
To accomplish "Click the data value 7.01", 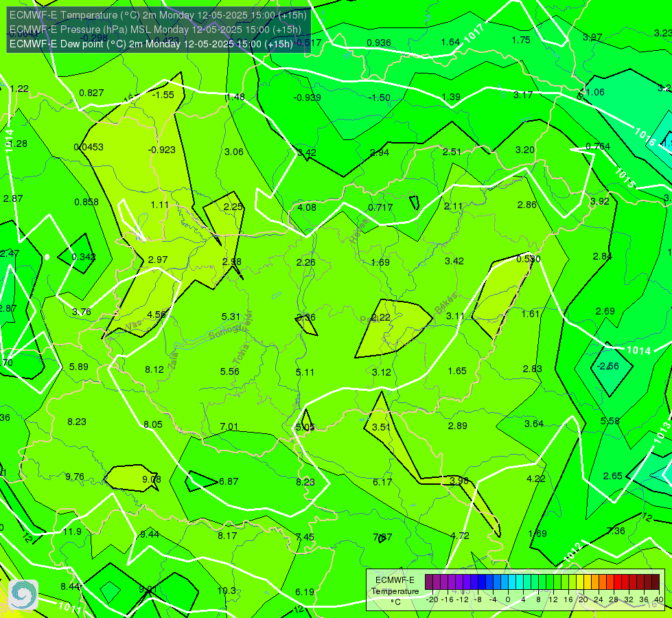I will tap(229, 426).
